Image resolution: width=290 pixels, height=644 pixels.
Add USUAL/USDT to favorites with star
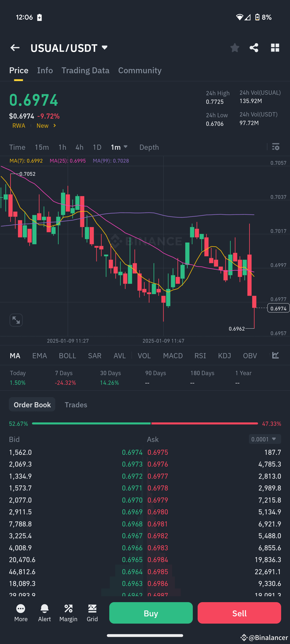(x=235, y=48)
